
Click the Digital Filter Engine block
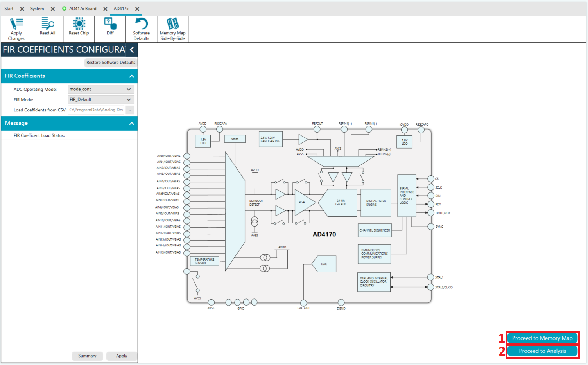point(376,203)
